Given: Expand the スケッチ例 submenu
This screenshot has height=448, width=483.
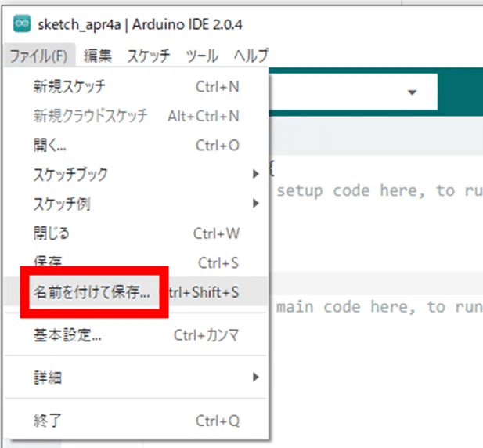Looking at the screenshot, I should coord(136,204).
